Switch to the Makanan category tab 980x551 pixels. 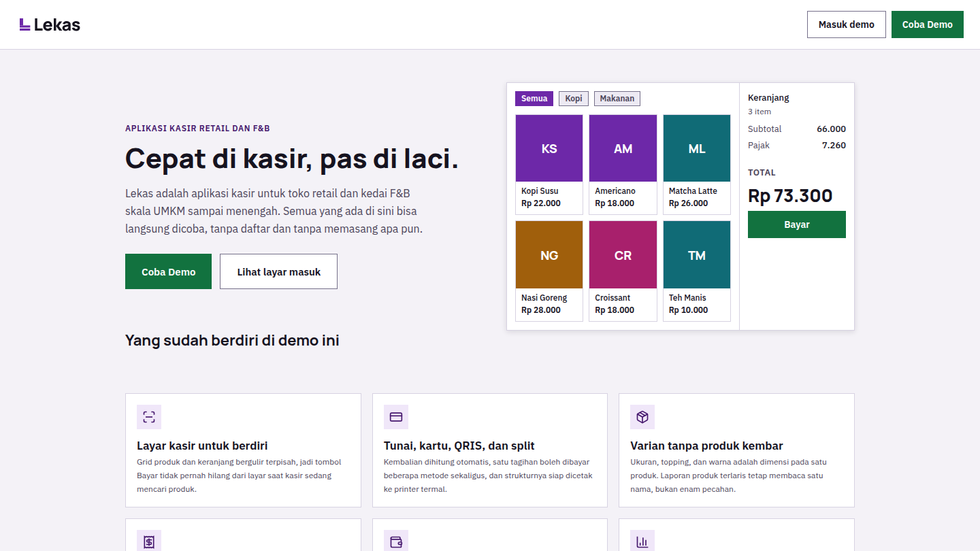(x=617, y=99)
